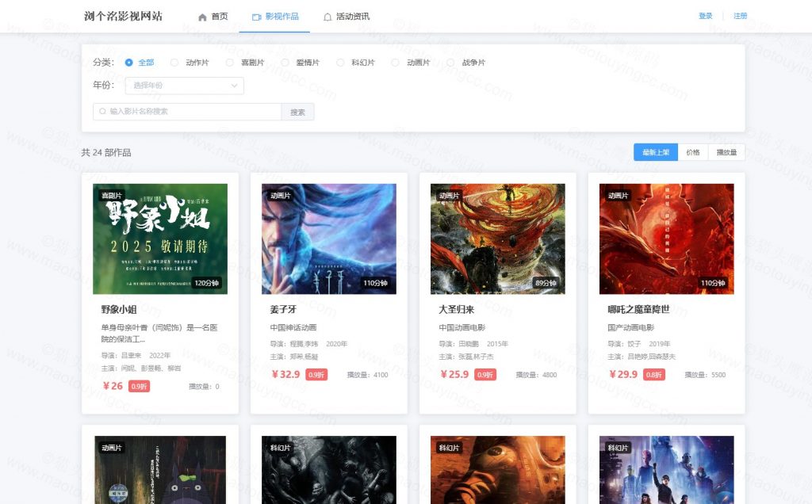812x504 pixels.
Task: Select the 爱情片 category radio button
Action: [x=285, y=63]
